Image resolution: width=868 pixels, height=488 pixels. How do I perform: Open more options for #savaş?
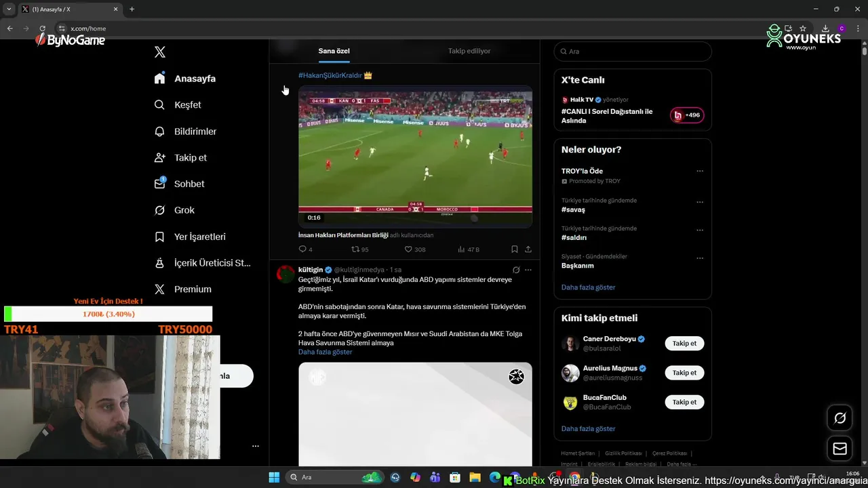pyautogui.click(x=700, y=202)
